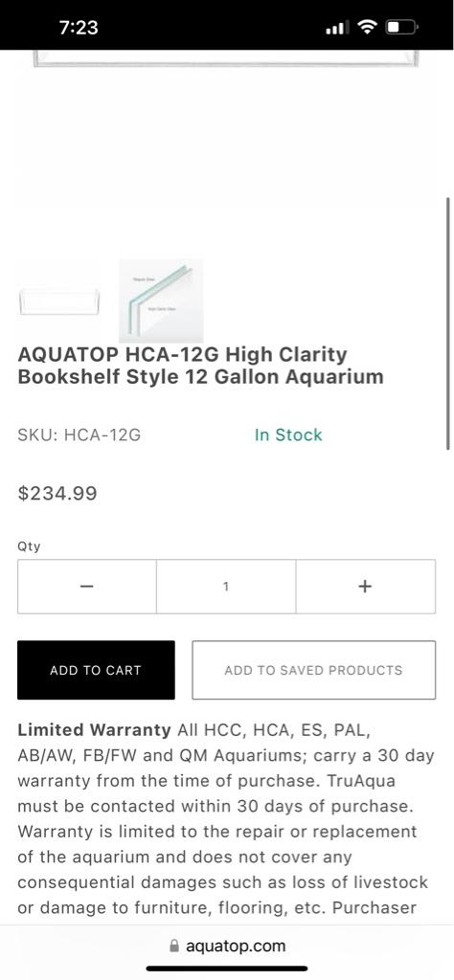Select the first aquarium thumbnail image
Viewport: 454px width, 980px height.
[59, 301]
